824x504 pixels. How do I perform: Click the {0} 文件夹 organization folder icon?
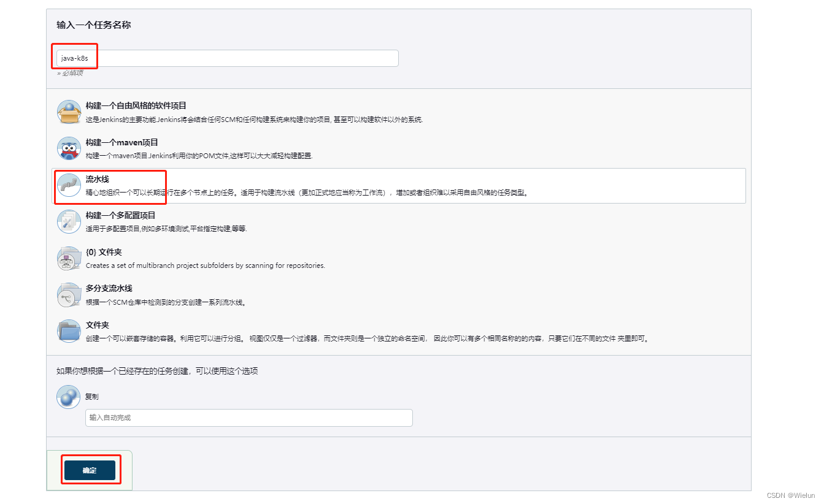(x=69, y=259)
